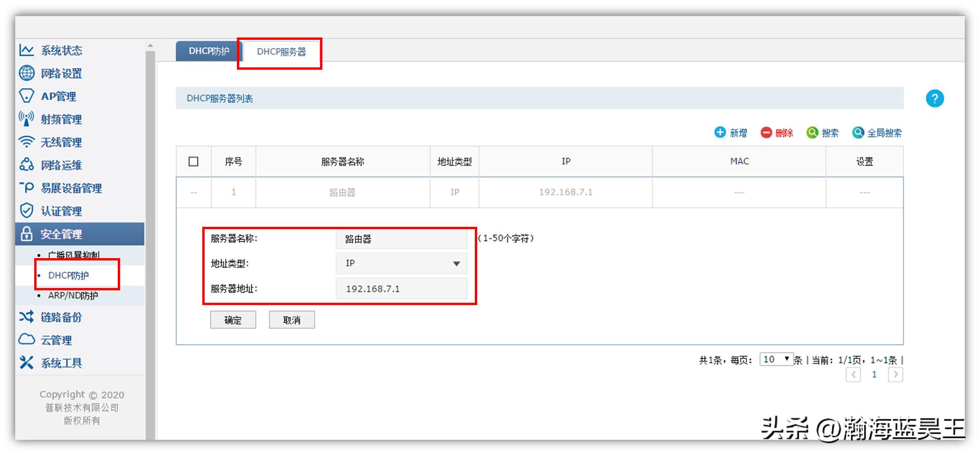Change the 每页 page size dropdown
This screenshot has height=455, width=980.
(x=777, y=359)
